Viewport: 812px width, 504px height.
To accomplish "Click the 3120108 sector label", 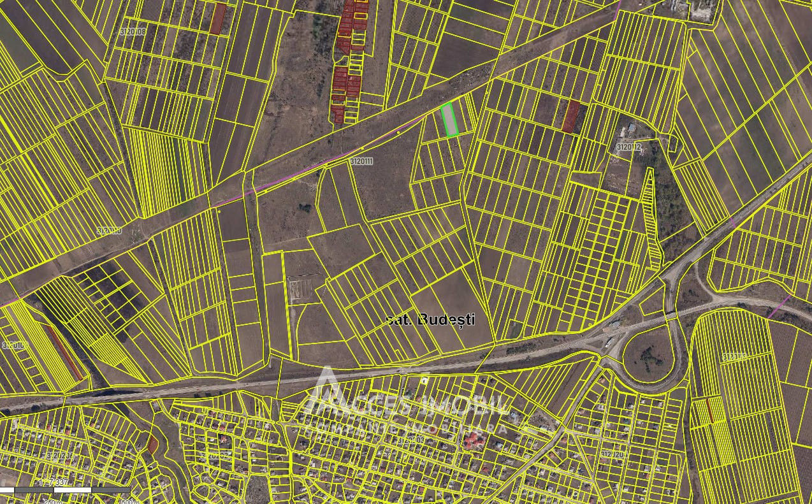I will click(133, 31).
